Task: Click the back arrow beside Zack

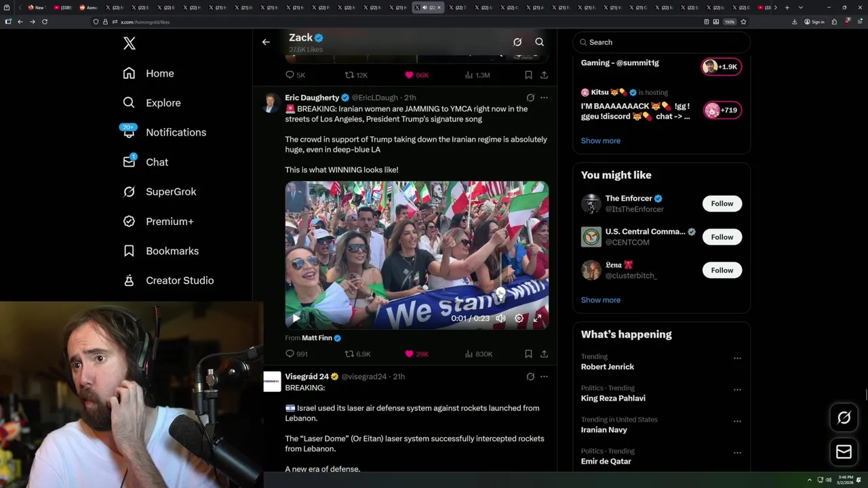Action: 266,42
